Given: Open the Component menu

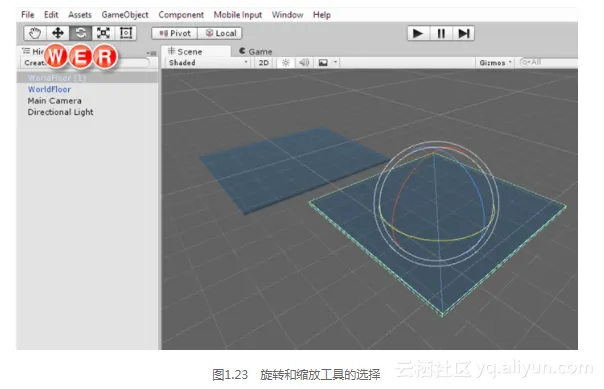Looking at the screenshot, I should tap(181, 15).
